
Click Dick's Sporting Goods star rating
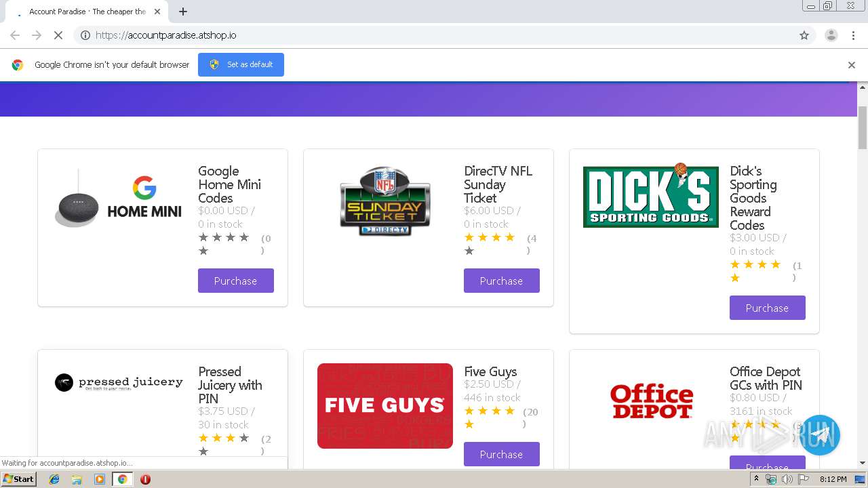click(x=755, y=271)
